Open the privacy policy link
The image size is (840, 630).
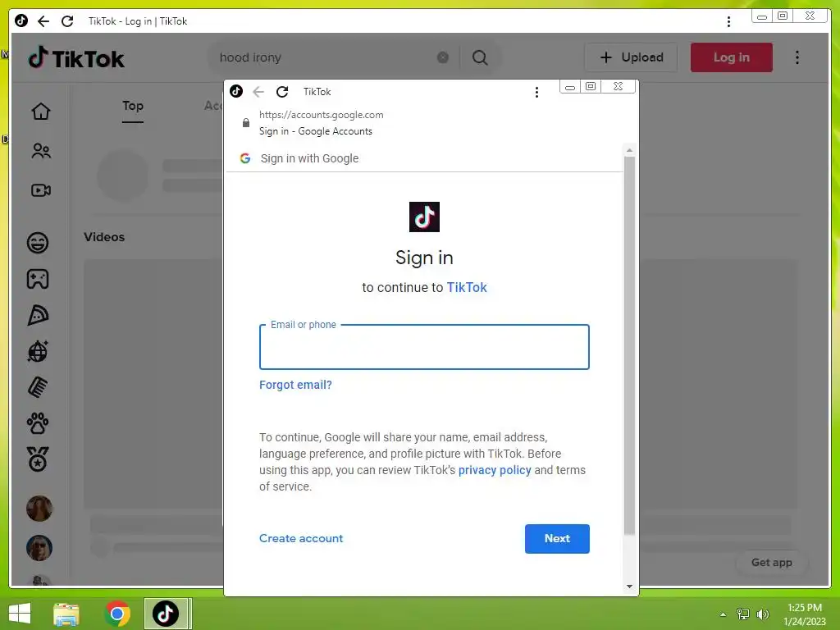pos(495,470)
